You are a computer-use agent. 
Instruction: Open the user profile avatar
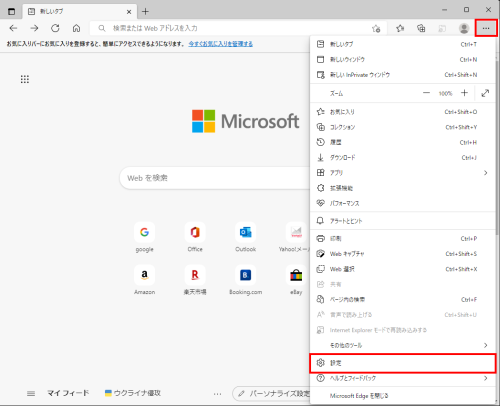[x=464, y=28]
